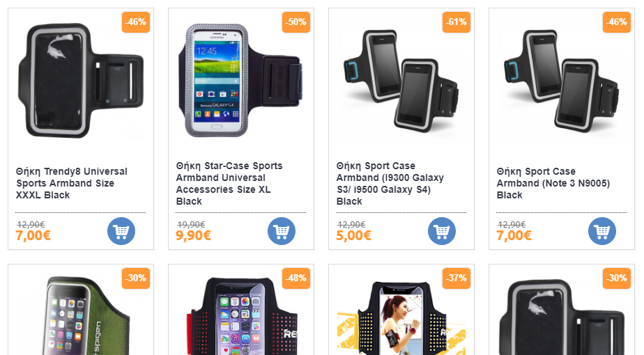The width and height of the screenshot is (644, 355).
Task: Click the 5,00€ sale price
Action: point(353,235)
